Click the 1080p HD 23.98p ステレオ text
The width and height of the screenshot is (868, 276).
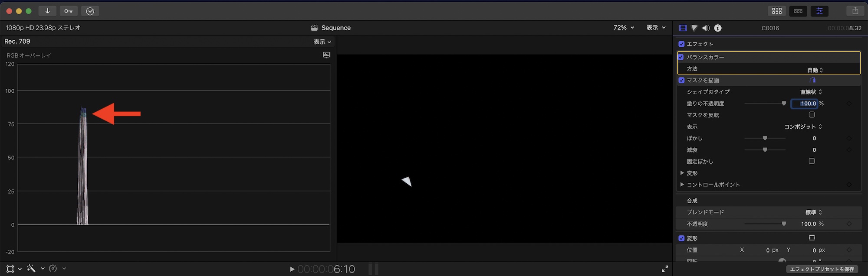tap(43, 28)
